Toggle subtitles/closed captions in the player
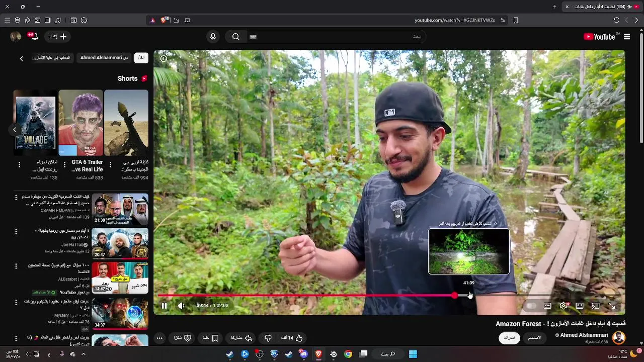Screen dimensions: 644x362 tap(547, 306)
